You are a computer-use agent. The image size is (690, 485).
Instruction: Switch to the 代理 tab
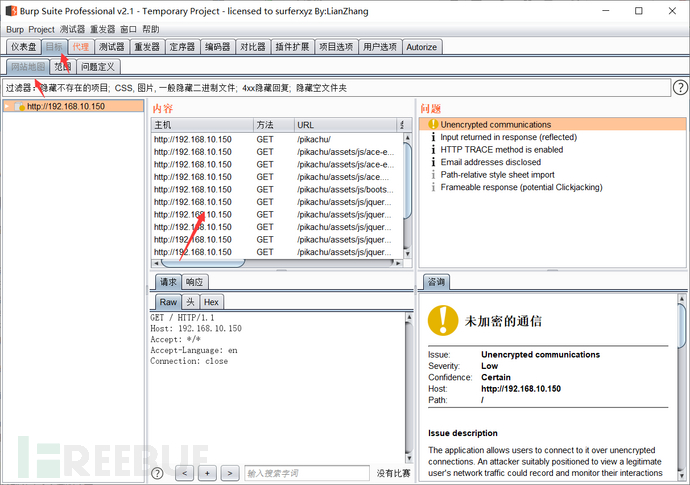coord(81,47)
